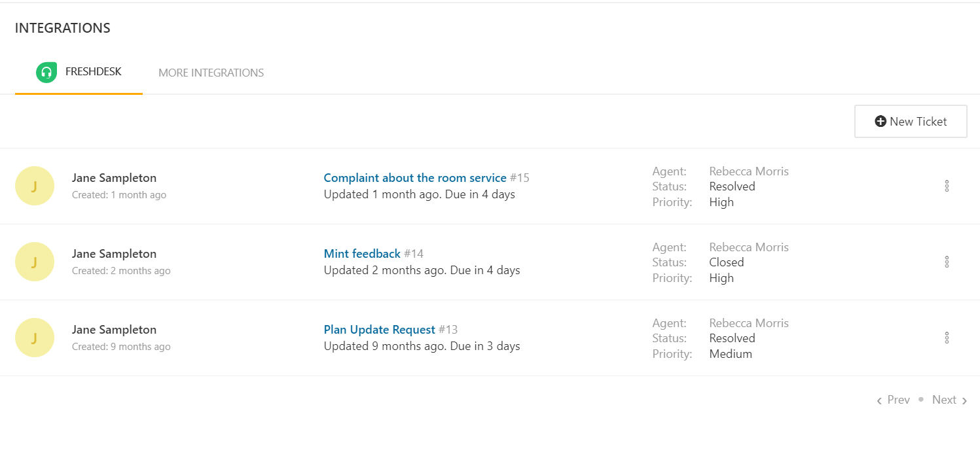Open more options for ticket #13
Image resolution: width=980 pixels, height=456 pixels.
tap(947, 338)
